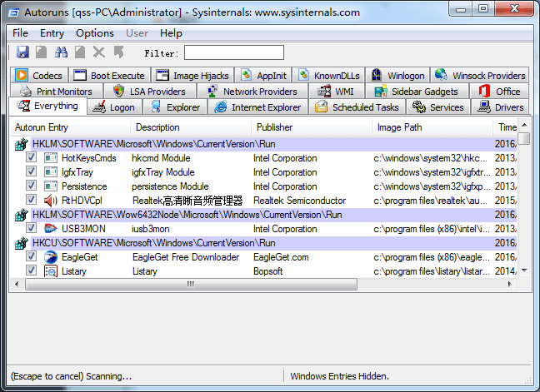The width and height of the screenshot is (540, 392).
Task: Switch to the Boot Execute tab
Action: point(109,75)
